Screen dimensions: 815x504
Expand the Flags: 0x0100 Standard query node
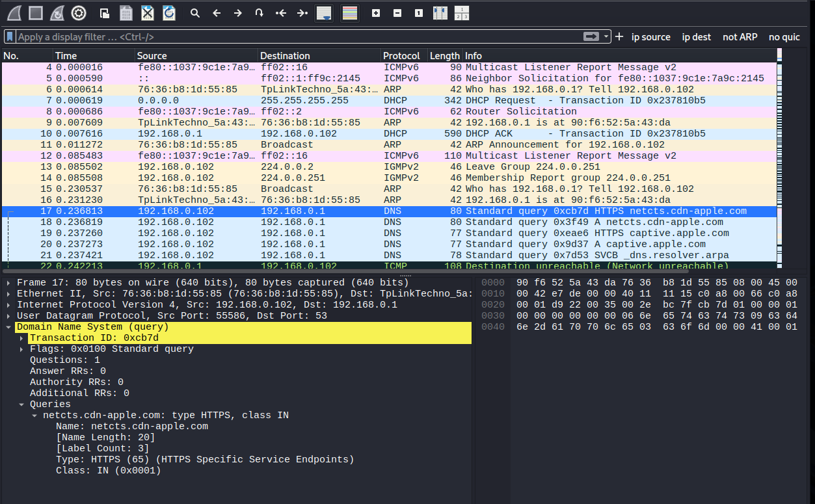[22, 349]
